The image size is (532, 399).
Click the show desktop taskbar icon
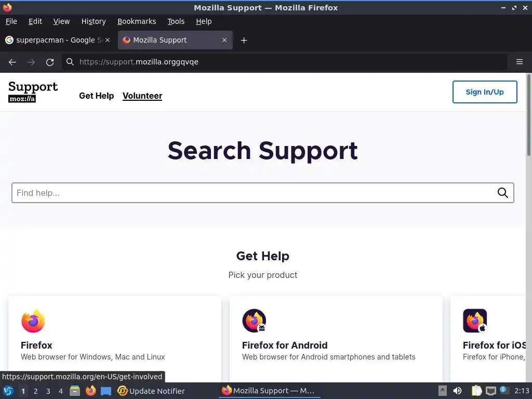(106, 391)
